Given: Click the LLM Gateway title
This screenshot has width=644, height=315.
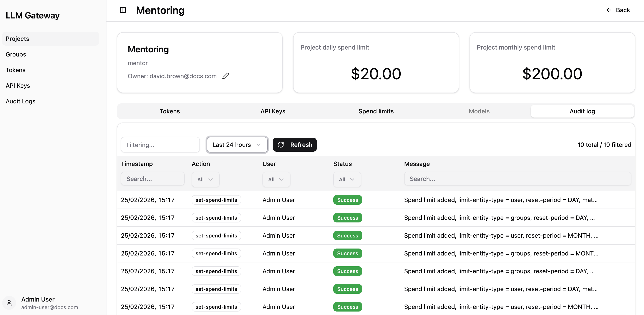Looking at the screenshot, I should pos(33,15).
